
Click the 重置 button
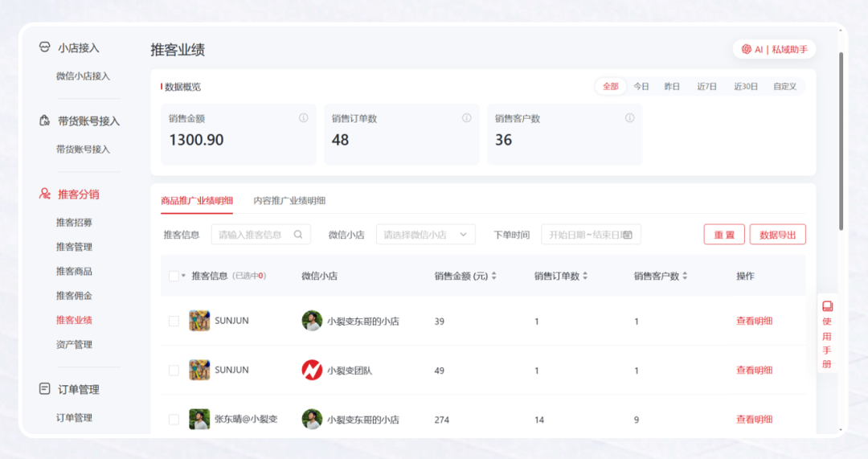pos(724,235)
